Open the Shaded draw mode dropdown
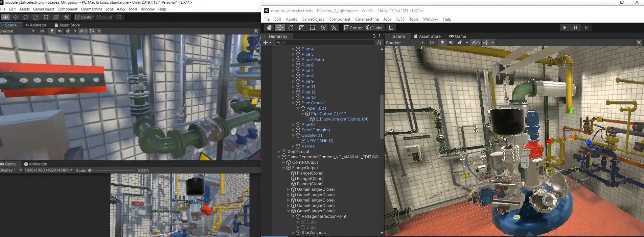 click(x=405, y=43)
